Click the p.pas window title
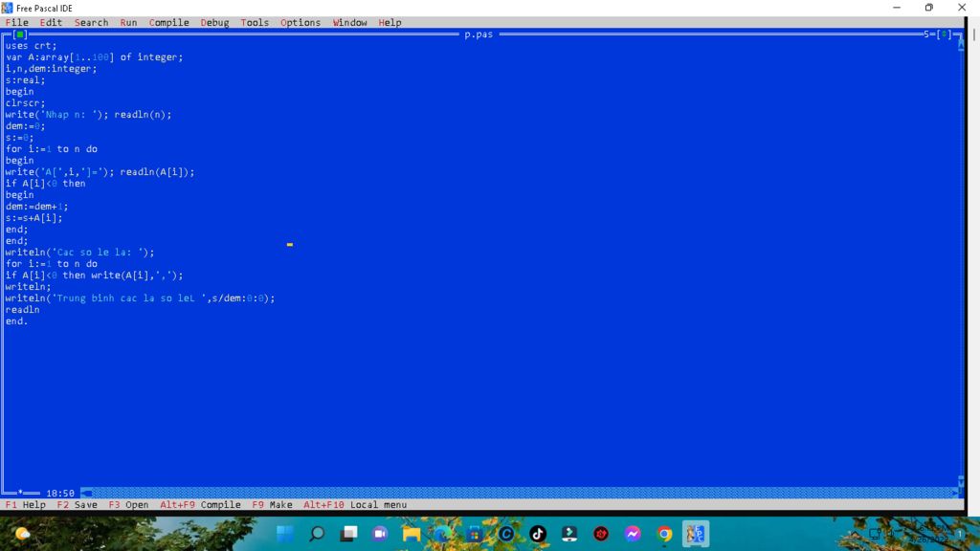The width and height of the screenshot is (980, 551). [479, 34]
